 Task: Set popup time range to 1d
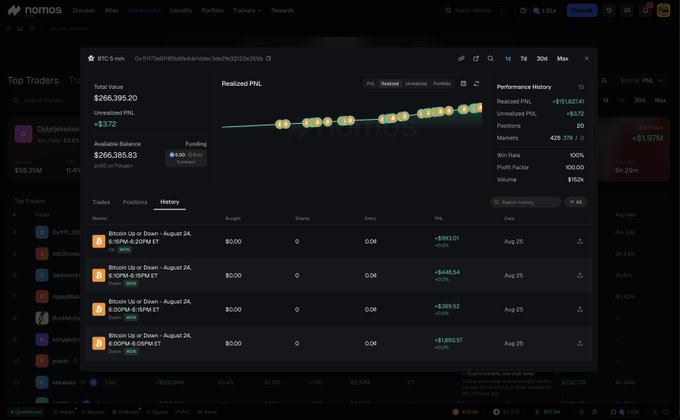pos(507,59)
